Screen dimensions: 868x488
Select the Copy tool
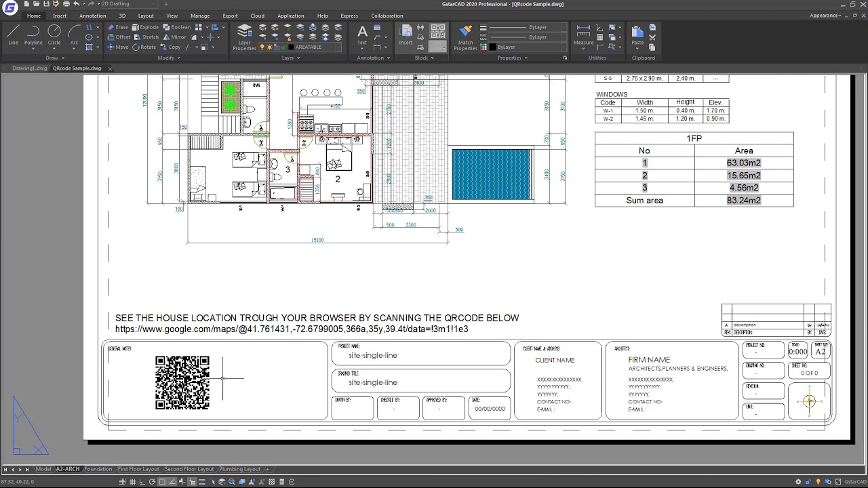click(x=170, y=47)
